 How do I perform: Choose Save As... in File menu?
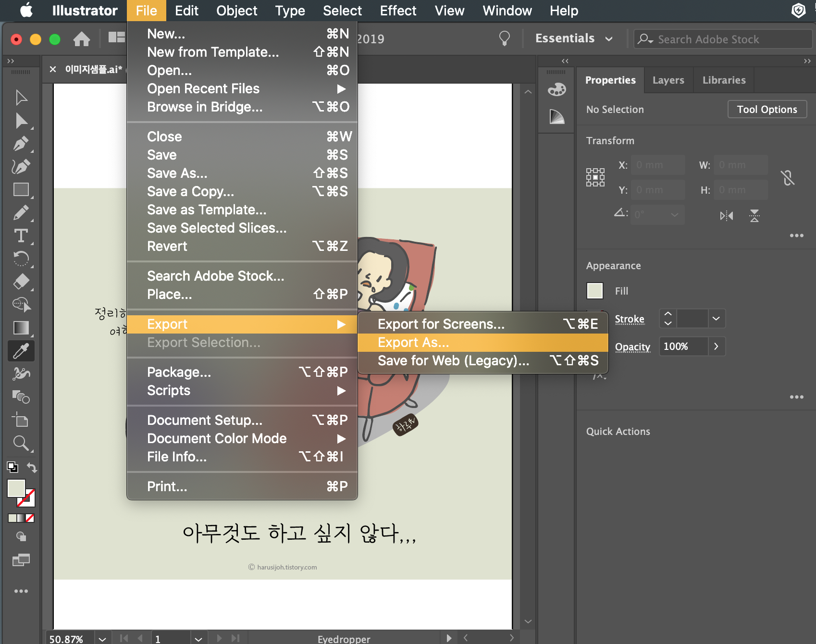[x=242, y=173]
